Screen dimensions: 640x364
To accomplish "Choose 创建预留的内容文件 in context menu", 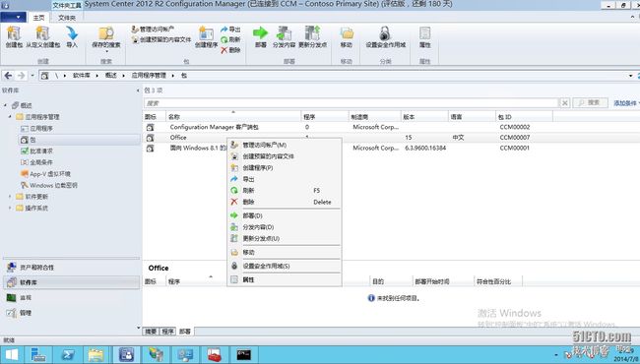I will coord(285,156).
